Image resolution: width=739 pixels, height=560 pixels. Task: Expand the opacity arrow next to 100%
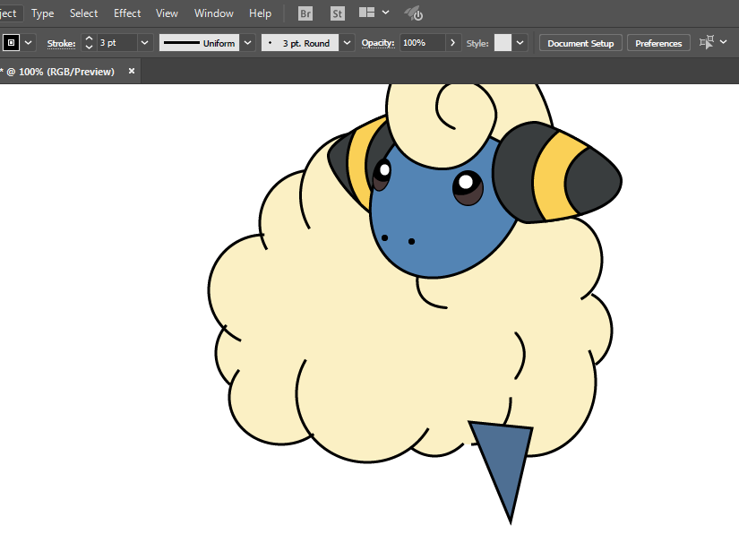click(453, 43)
